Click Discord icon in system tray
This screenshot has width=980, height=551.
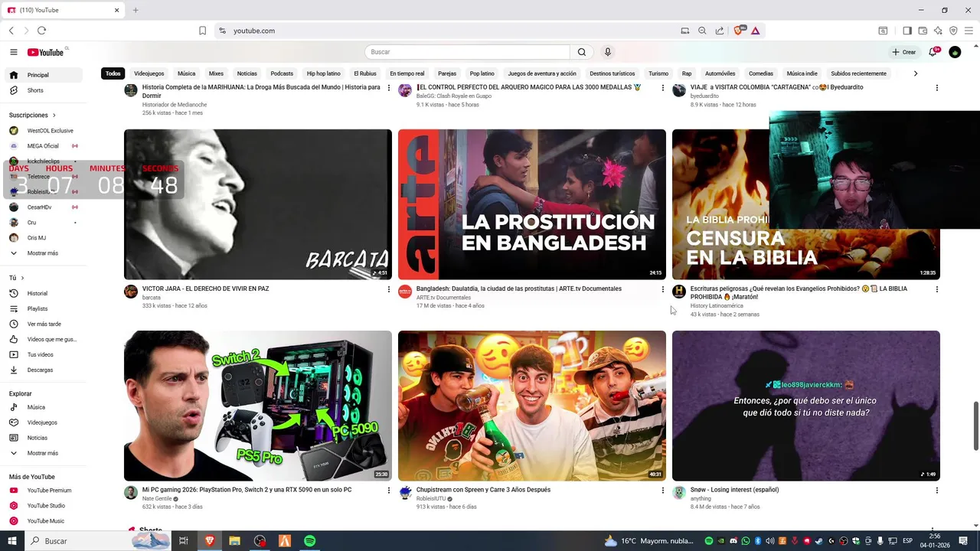(733, 541)
